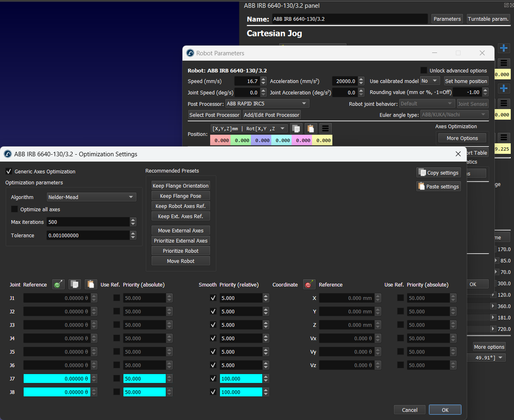
Task: Select the Keep Flange Orientation preset
Action: [180, 186]
